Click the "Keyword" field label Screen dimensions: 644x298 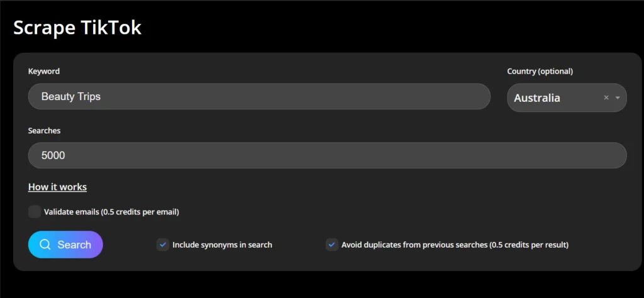pyautogui.click(x=44, y=71)
